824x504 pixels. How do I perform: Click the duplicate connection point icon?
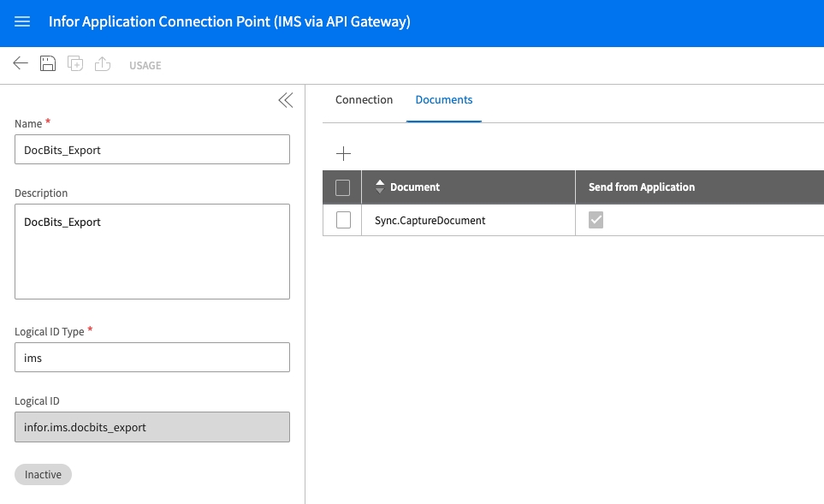pos(75,64)
